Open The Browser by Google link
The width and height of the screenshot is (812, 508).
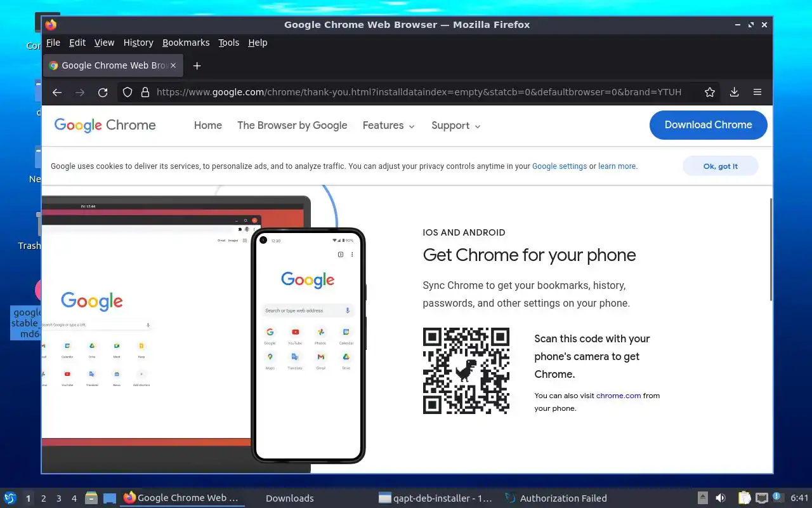pyautogui.click(x=292, y=125)
